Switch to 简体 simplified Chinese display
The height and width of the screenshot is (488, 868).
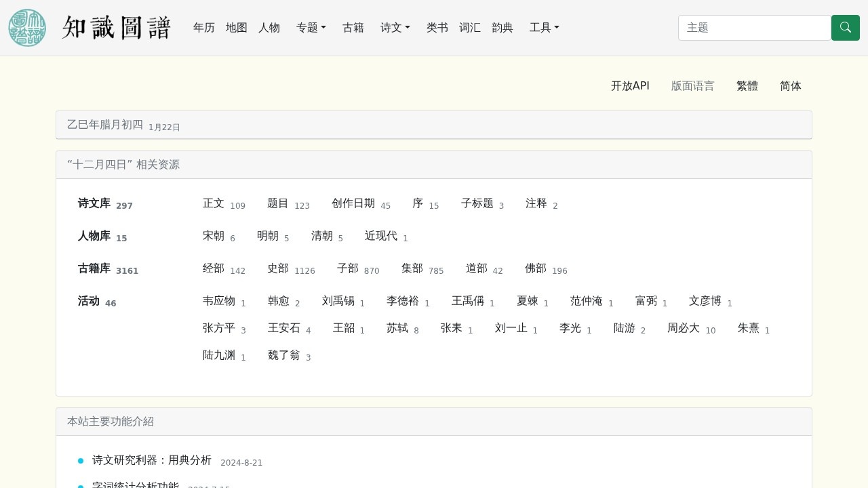coord(790,86)
